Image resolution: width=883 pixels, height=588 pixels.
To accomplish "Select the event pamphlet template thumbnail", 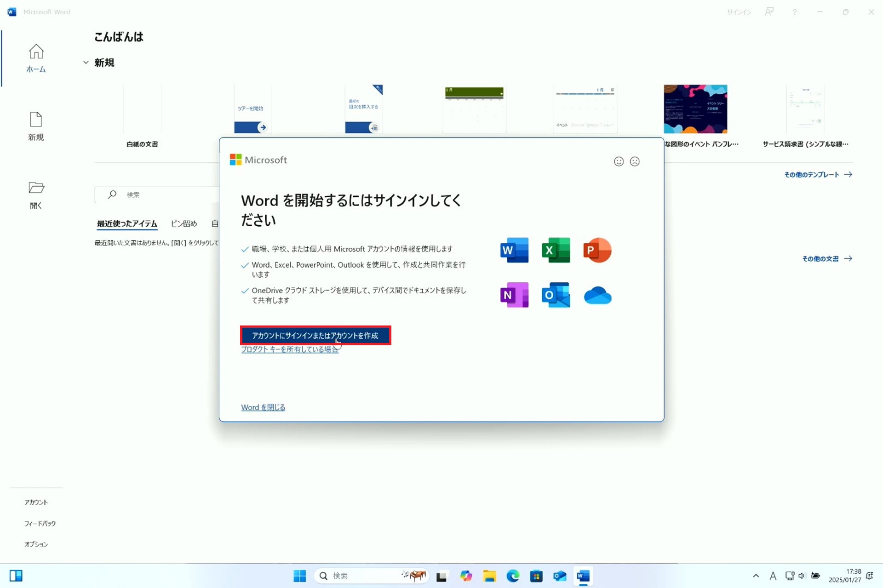I will (695, 109).
